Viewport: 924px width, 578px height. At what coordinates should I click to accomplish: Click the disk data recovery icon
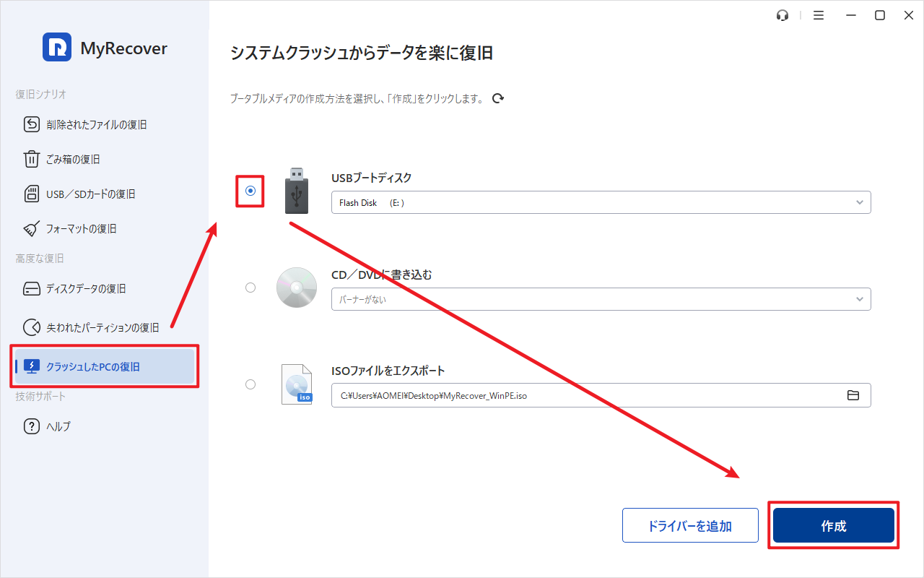(32, 289)
